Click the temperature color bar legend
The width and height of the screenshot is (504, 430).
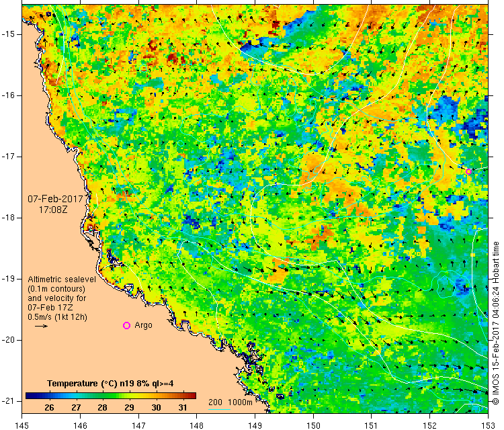click(111, 396)
